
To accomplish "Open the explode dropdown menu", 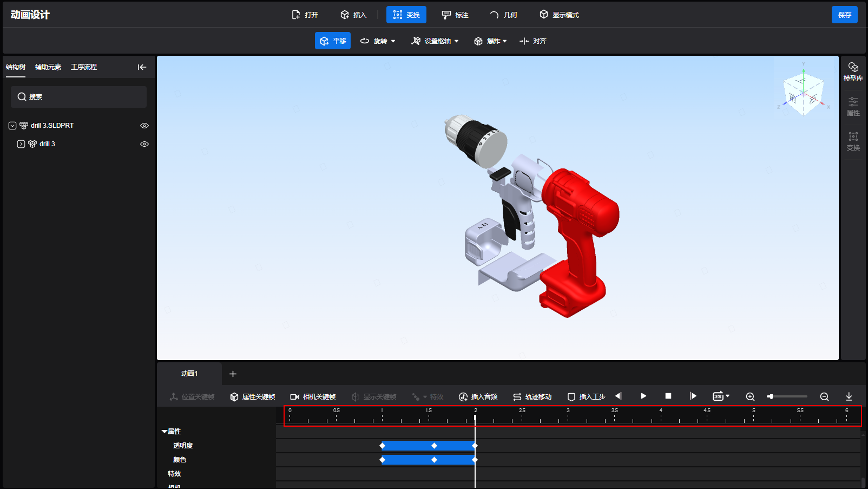I will 504,41.
